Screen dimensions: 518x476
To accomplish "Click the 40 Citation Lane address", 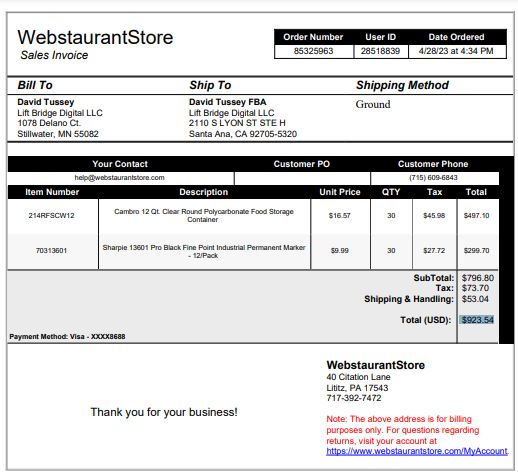I will tap(358, 377).
